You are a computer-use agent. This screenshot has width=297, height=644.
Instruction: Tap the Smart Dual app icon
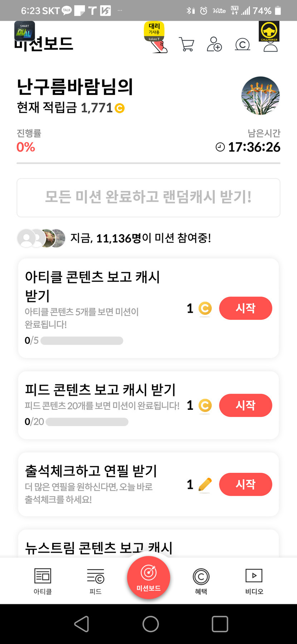(24, 30)
